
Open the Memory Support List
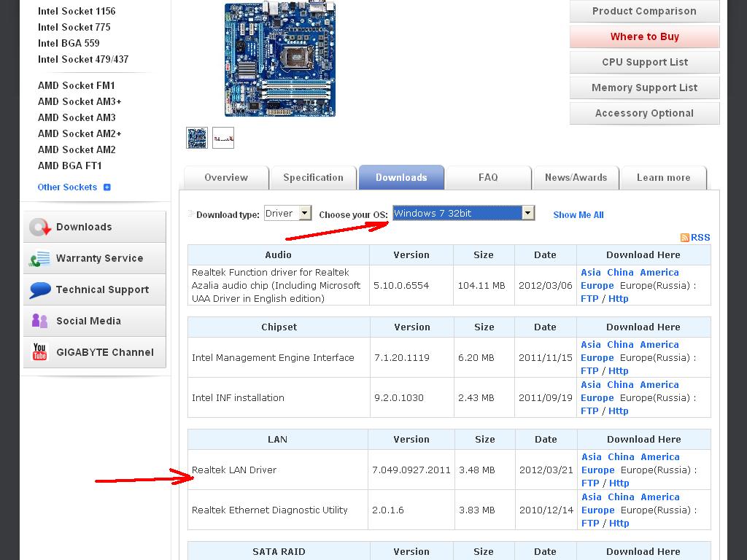click(645, 87)
